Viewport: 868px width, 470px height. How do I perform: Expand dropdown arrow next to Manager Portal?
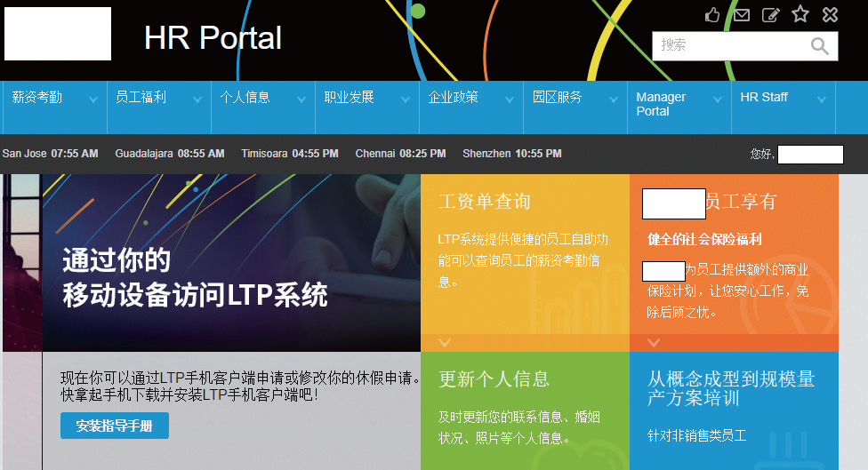point(718,100)
